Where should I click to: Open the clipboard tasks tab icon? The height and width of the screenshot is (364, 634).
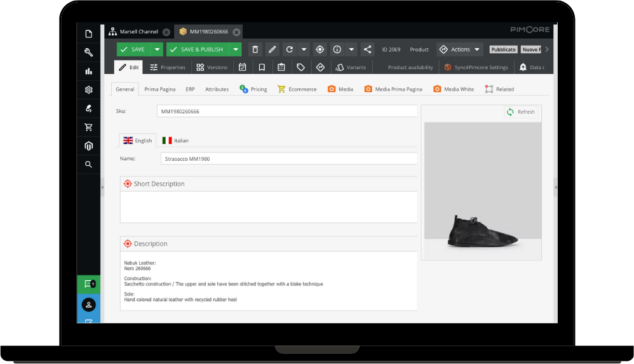point(281,67)
